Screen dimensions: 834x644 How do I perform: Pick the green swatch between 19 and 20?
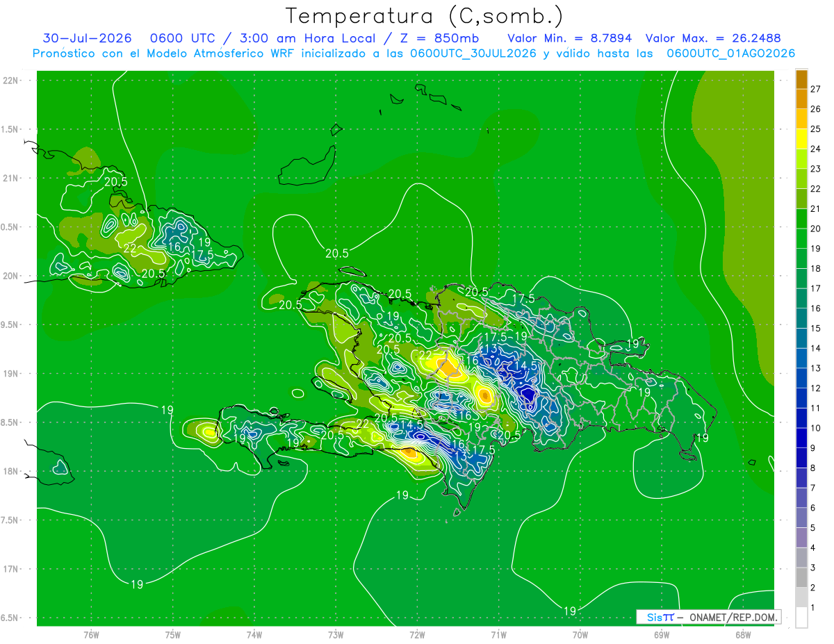[802, 239]
